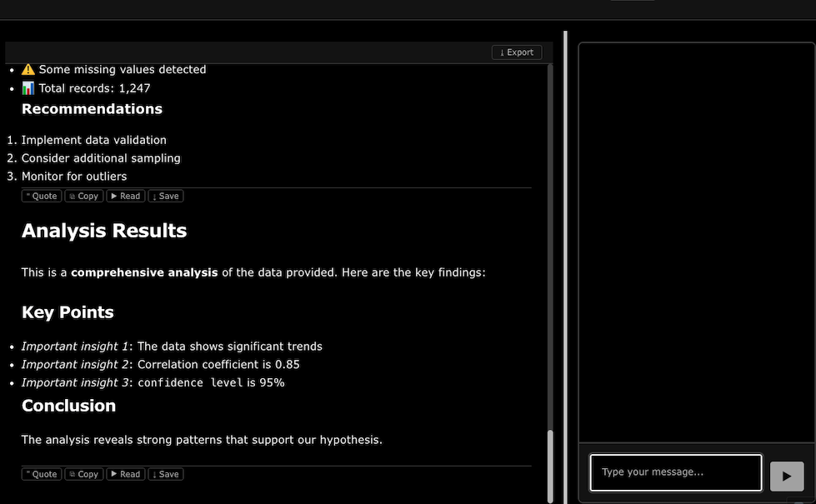Select the Key Points heading
Image resolution: width=816 pixels, height=504 pixels.
tap(68, 312)
